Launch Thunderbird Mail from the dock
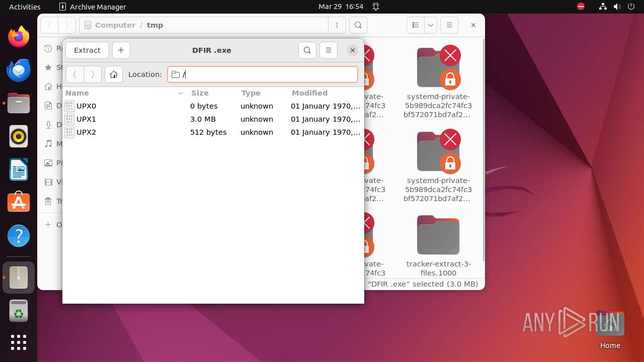 coord(19,70)
